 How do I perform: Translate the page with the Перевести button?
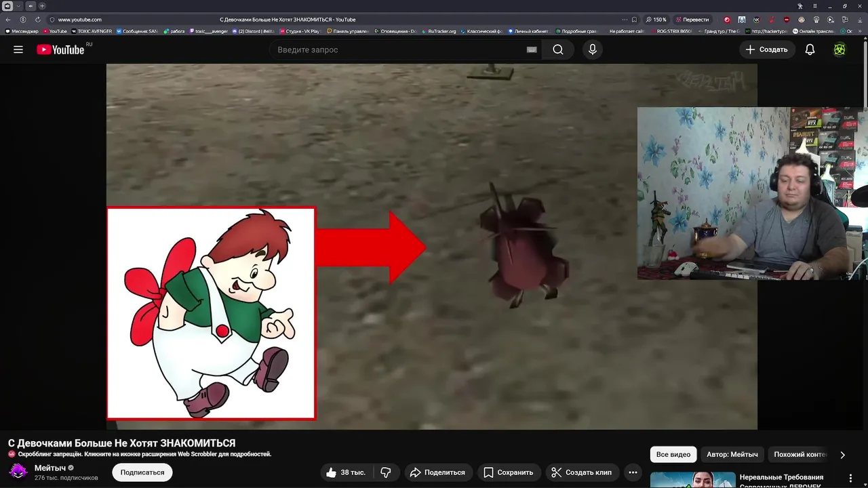pyautogui.click(x=691, y=20)
